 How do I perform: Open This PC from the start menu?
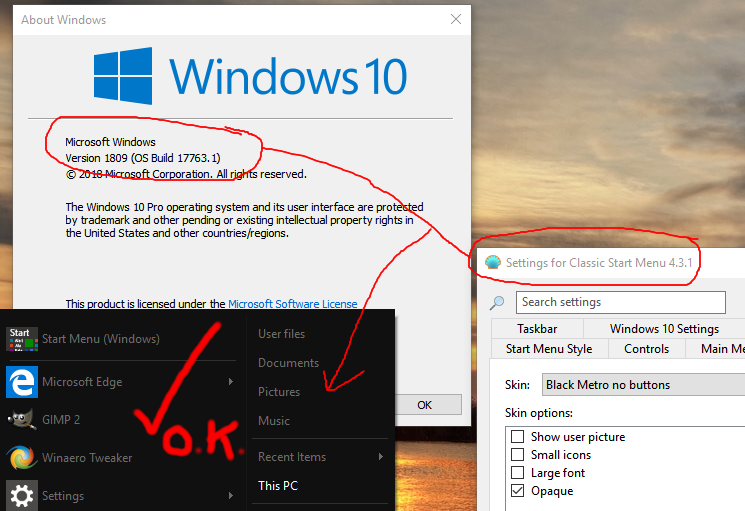277,486
